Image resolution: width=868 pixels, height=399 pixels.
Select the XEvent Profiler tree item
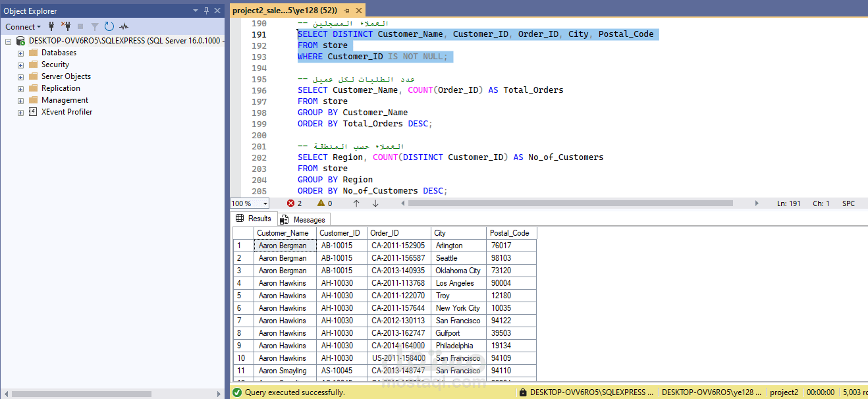(x=67, y=112)
